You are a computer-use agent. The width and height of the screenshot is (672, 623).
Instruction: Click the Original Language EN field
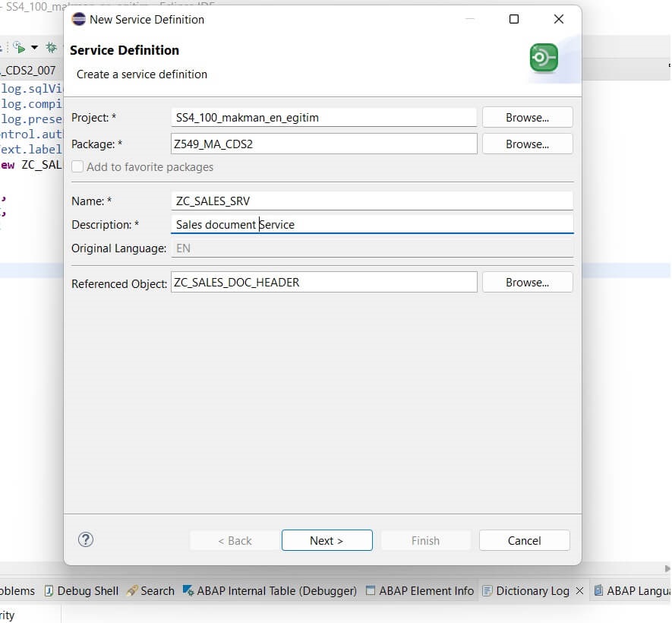(x=372, y=248)
